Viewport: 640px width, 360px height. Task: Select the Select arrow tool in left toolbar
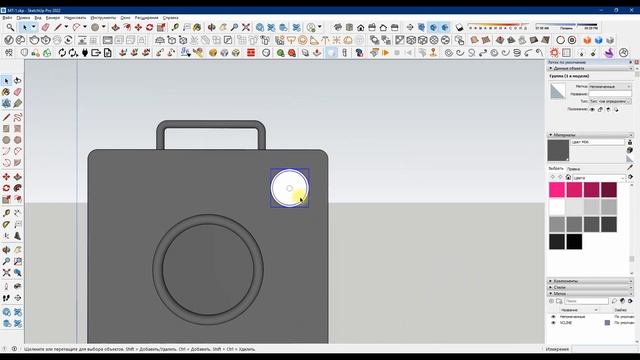pos(6,81)
